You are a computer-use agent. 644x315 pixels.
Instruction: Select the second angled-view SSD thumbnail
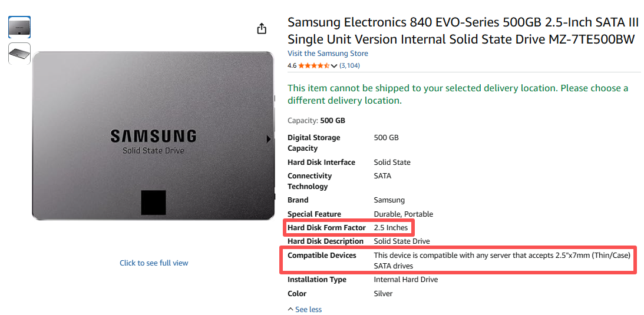coord(19,54)
